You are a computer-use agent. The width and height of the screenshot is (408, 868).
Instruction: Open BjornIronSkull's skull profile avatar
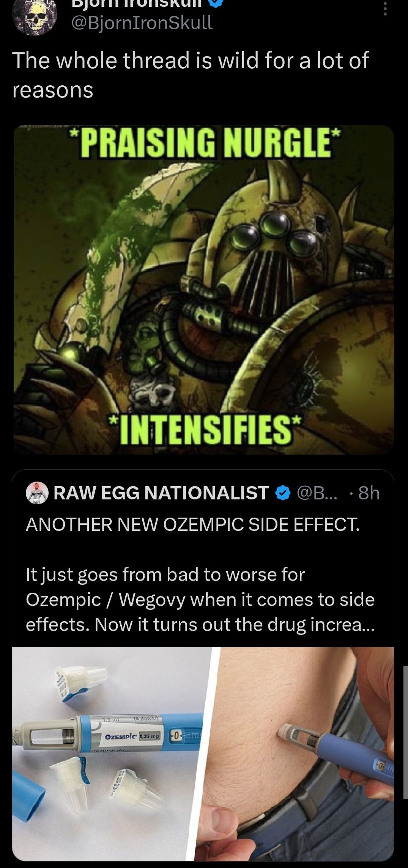pos(35,17)
